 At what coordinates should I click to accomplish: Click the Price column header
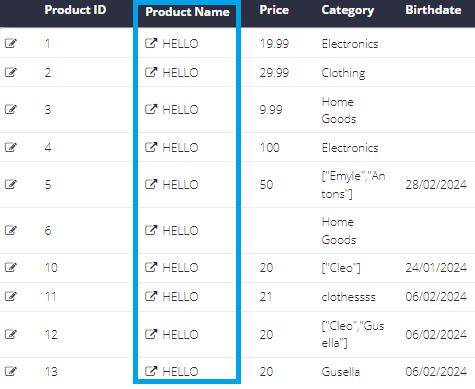[274, 10]
